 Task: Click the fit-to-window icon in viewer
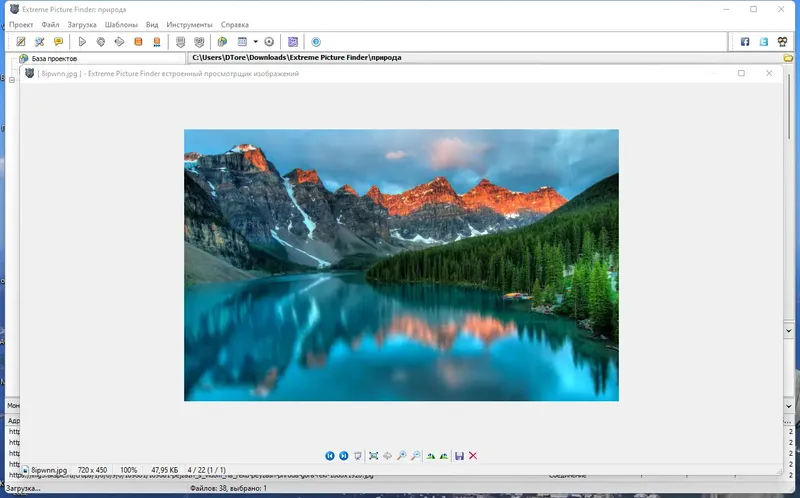373,456
